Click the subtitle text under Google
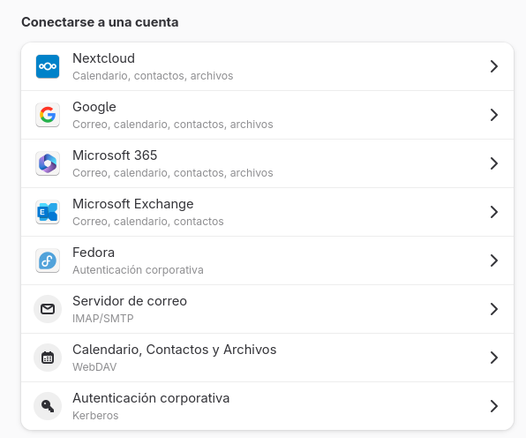 pyautogui.click(x=173, y=124)
